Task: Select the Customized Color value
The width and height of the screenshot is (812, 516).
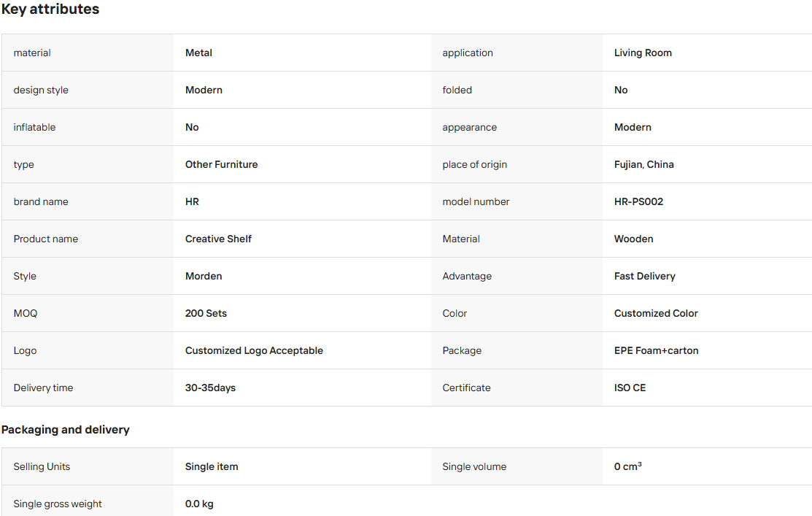Action: pos(656,313)
